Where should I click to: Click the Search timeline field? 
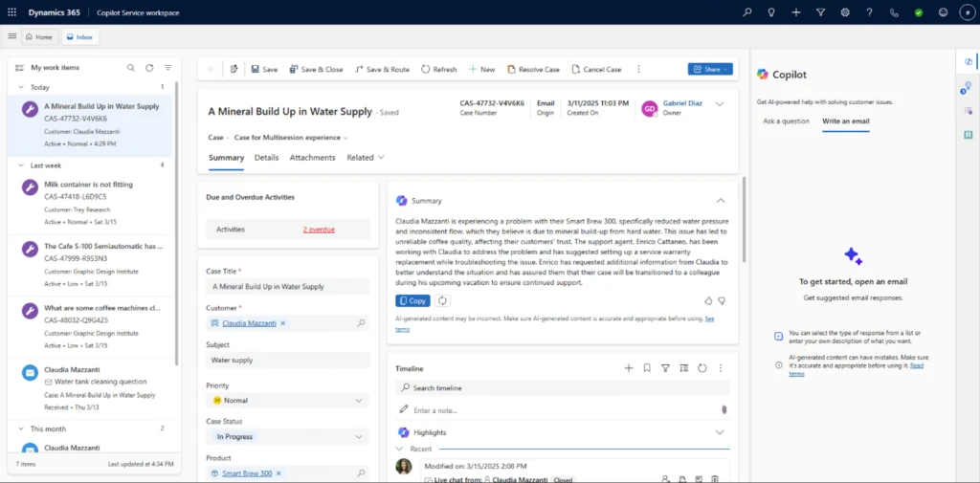click(x=565, y=387)
